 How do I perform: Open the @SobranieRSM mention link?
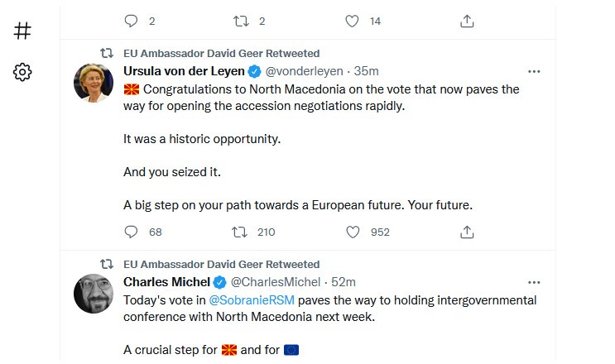(252, 300)
